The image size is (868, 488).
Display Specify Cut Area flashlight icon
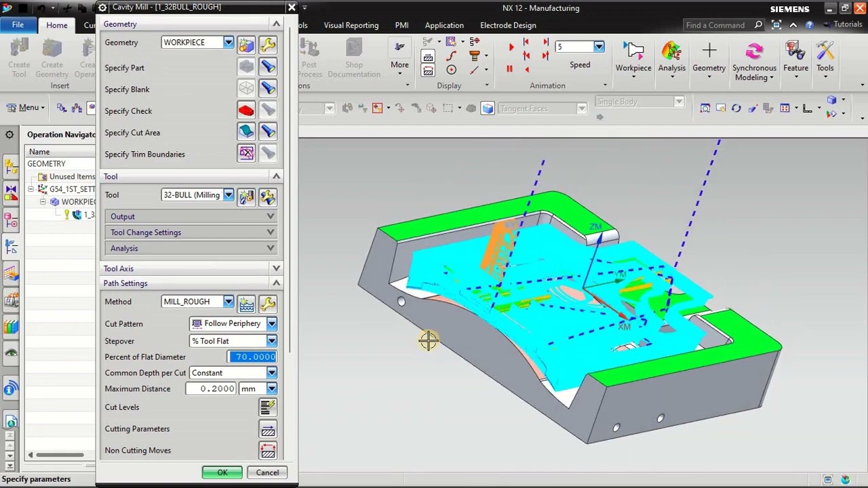(x=268, y=132)
